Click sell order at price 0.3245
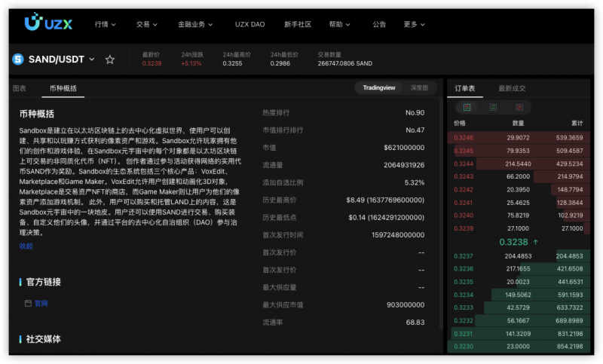Image resolution: width=603 pixels, height=364 pixels. click(519, 151)
